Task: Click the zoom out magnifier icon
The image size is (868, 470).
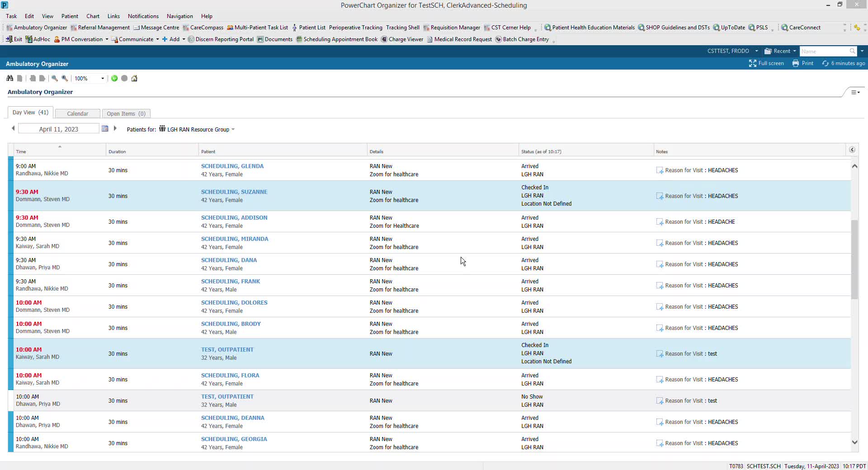Action: (55, 78)
